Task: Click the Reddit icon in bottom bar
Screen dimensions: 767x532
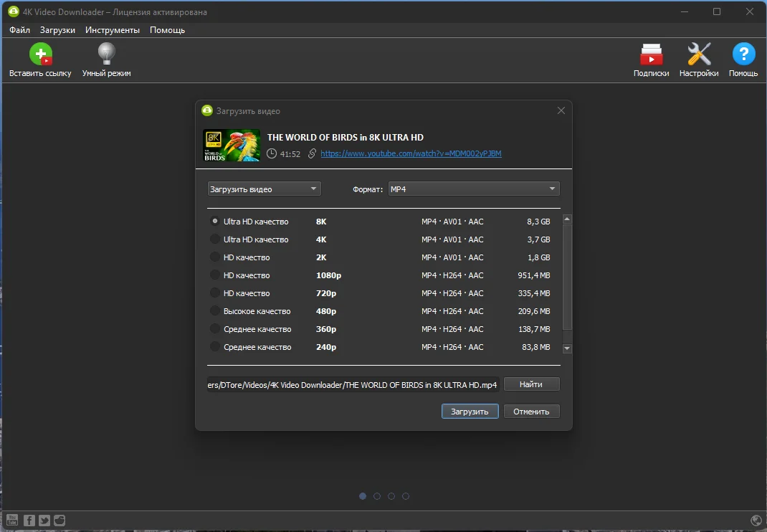Action: coord(59,520)
